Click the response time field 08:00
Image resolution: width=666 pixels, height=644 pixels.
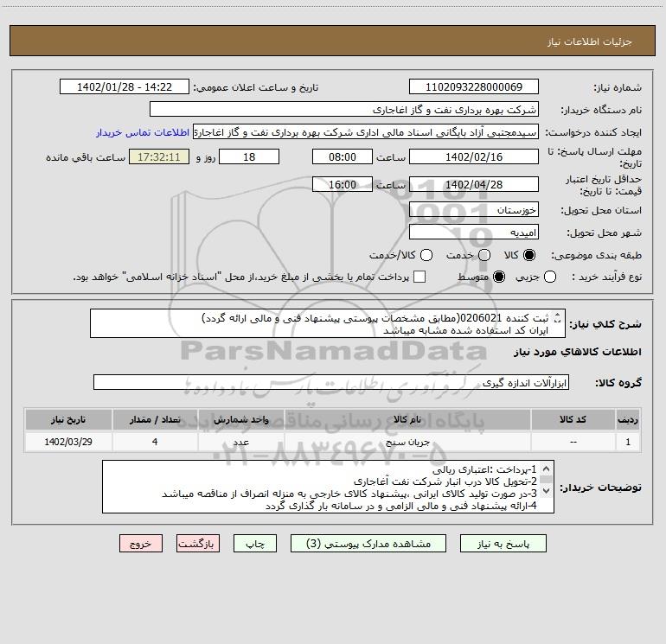343,156
